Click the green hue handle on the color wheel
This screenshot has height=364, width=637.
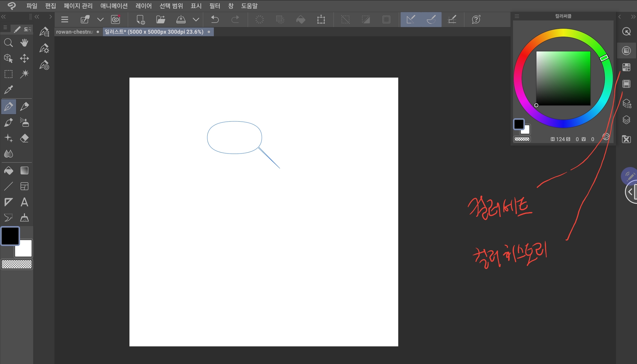[604, 58]
